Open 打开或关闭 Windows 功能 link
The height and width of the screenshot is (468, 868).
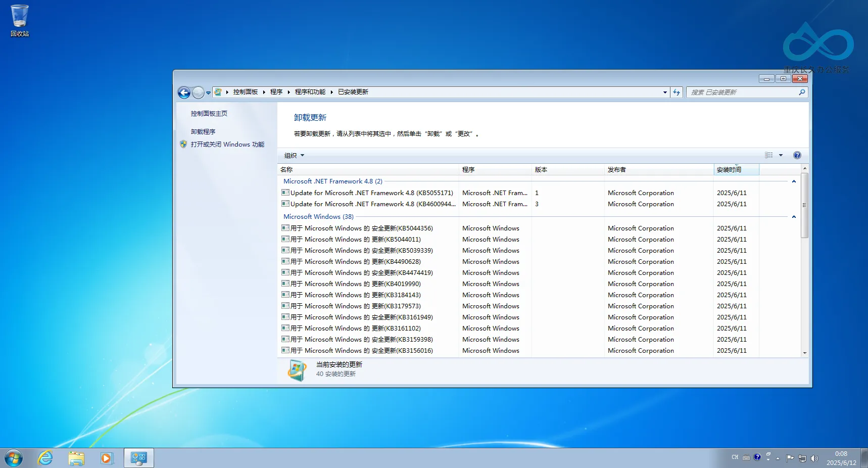tap(227, 145)
